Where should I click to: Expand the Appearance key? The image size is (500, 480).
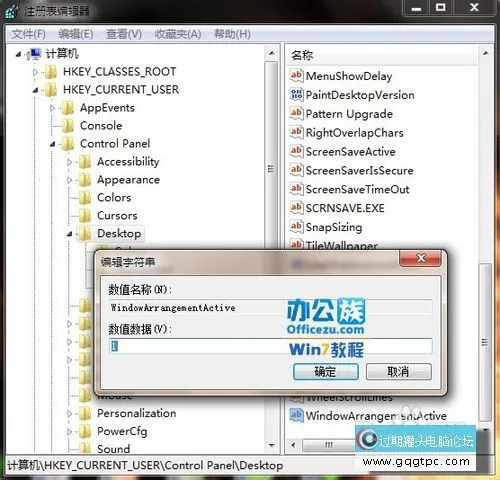[x=69, y=180]
